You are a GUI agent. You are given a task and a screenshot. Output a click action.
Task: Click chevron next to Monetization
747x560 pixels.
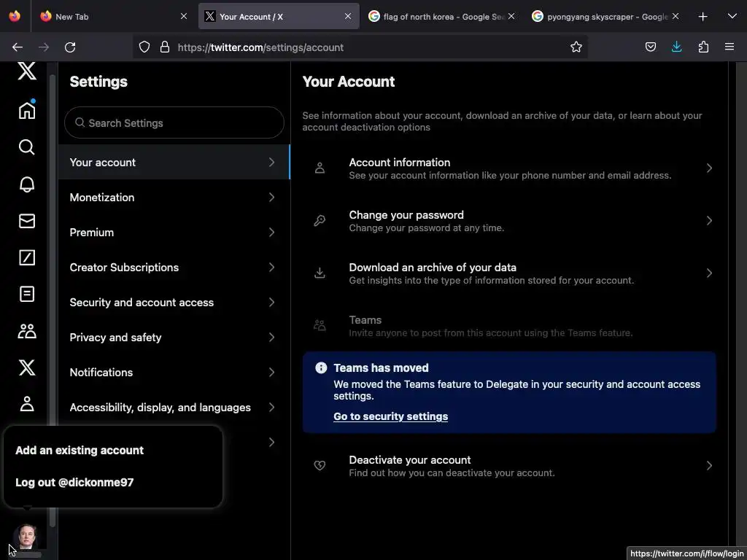pyautogui.click(x=271, y=197)
